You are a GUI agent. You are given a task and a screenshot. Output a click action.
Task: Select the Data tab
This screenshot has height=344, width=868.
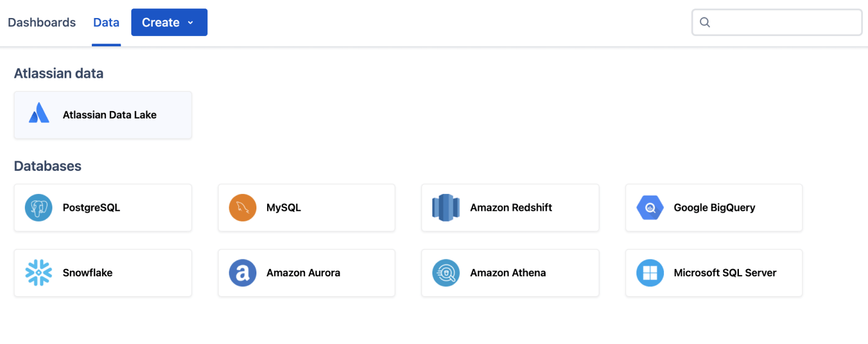pyautogui.click(x=106, y=22)
